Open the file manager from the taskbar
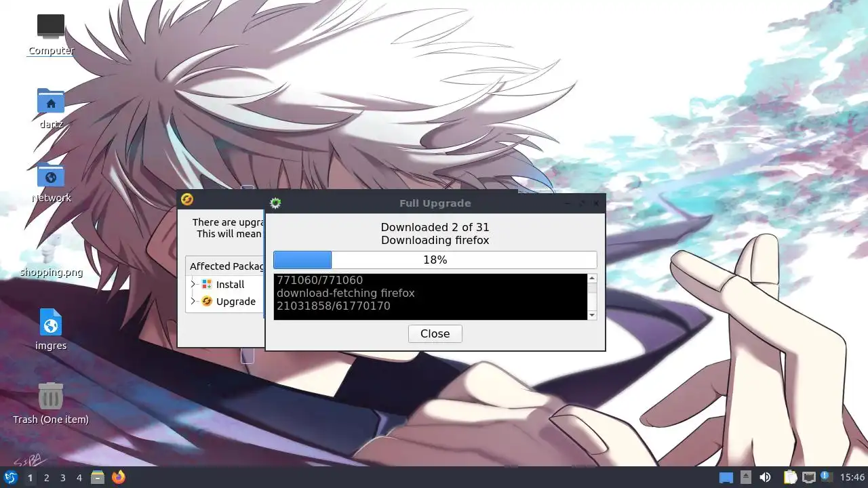Image resolution: width=868 pixels, height=488 pixels. [x=98, y=477]
